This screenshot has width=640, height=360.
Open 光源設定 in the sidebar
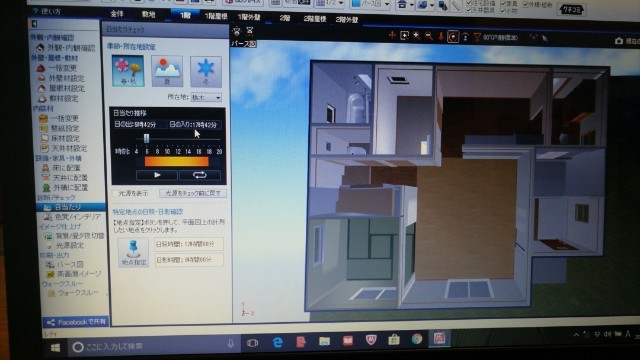[65, 245]
